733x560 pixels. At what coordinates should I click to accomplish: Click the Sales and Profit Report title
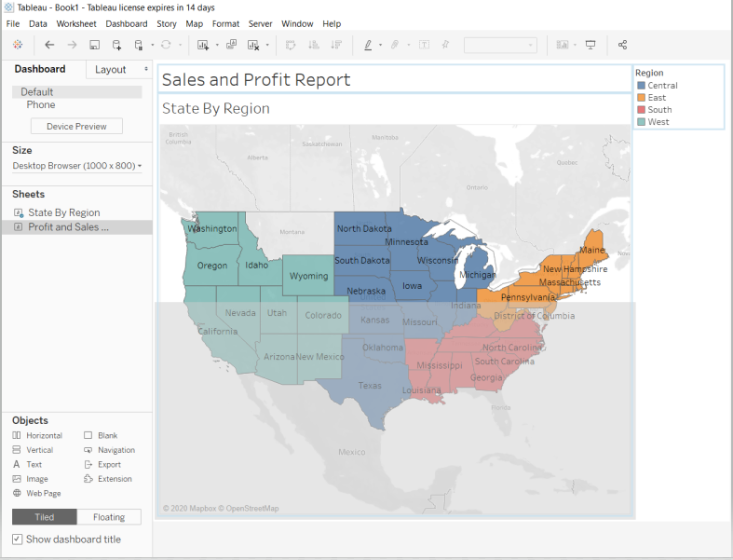(x=256, y=79)
